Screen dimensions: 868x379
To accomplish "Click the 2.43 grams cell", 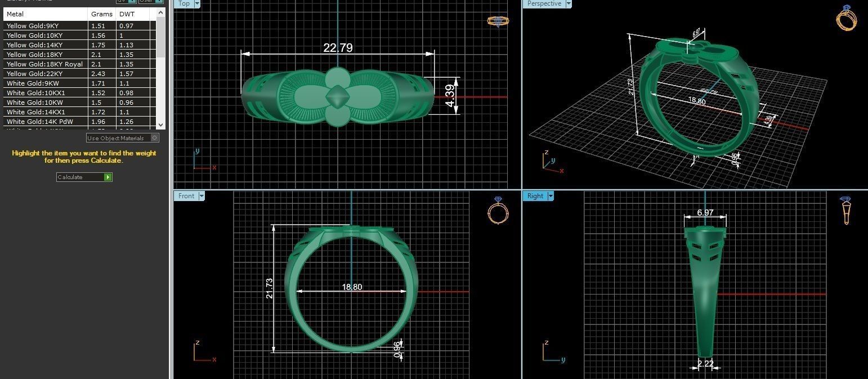I will 102,74.
